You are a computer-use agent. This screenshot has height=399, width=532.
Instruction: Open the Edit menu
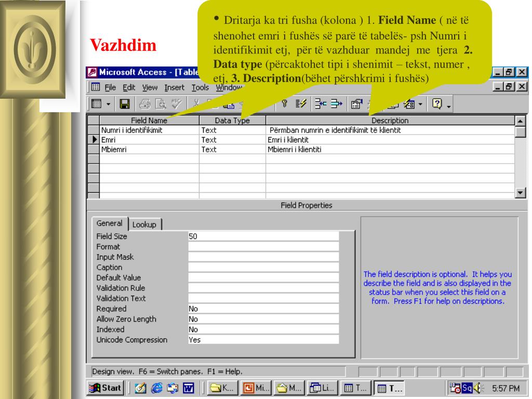[129, 87]
